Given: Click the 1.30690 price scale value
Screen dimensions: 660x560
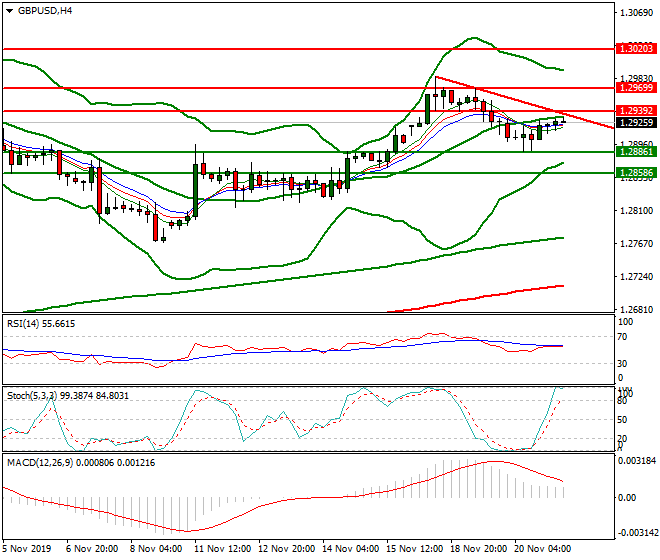Looking at the screenshot, I should click(637, 13).
